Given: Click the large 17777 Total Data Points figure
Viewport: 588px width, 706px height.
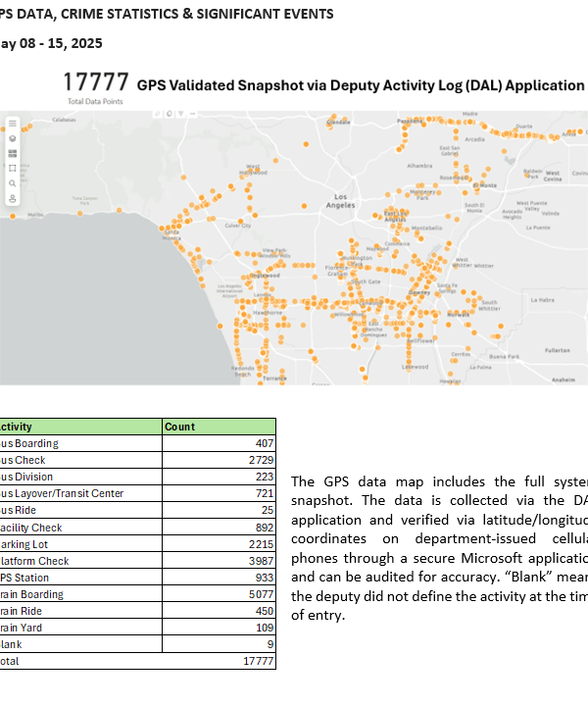Looking at the screenshot, I should coord(96,84).
